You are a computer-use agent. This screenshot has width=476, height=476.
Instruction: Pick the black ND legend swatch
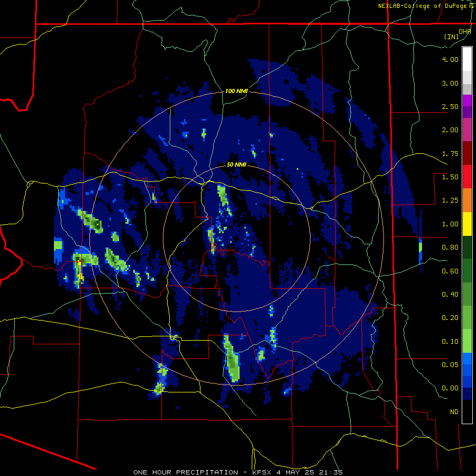[467, 411]
